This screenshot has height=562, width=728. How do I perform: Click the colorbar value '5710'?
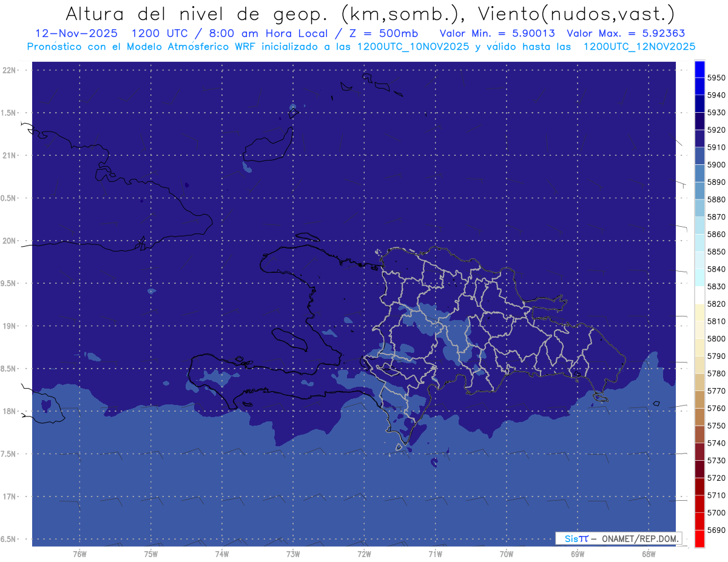click(716, 495)
